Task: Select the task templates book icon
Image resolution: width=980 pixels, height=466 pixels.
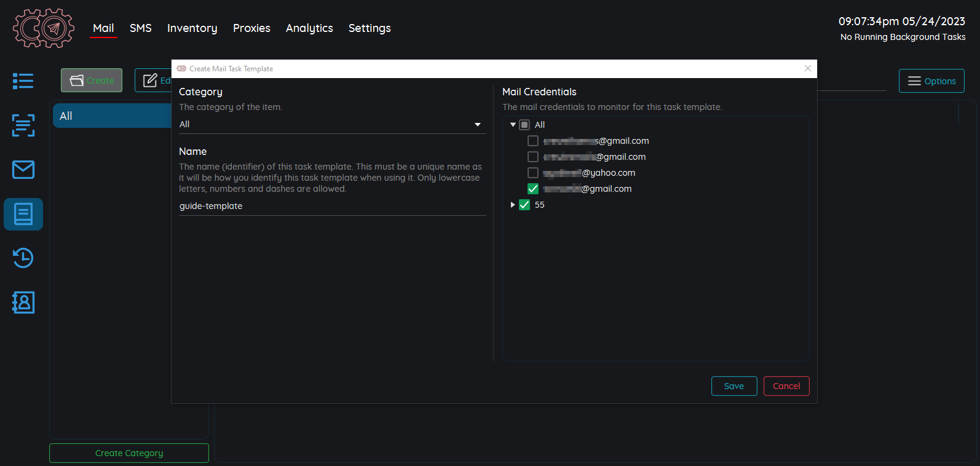Action: point(23,214)
